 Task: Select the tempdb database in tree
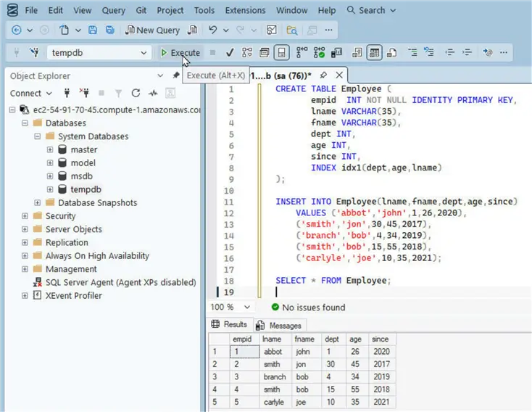tap(86, 189)
